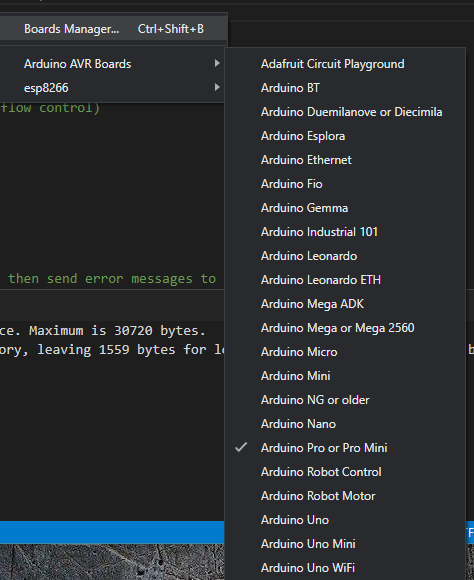Image resolution: width=474 pixels, height=580 pixels.
Task: Pick the Arduino Gemma board
Action: 345,208
